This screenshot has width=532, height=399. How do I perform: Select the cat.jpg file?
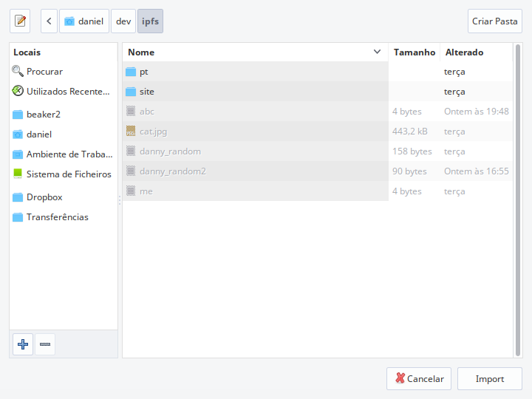(x=318, y=132)
